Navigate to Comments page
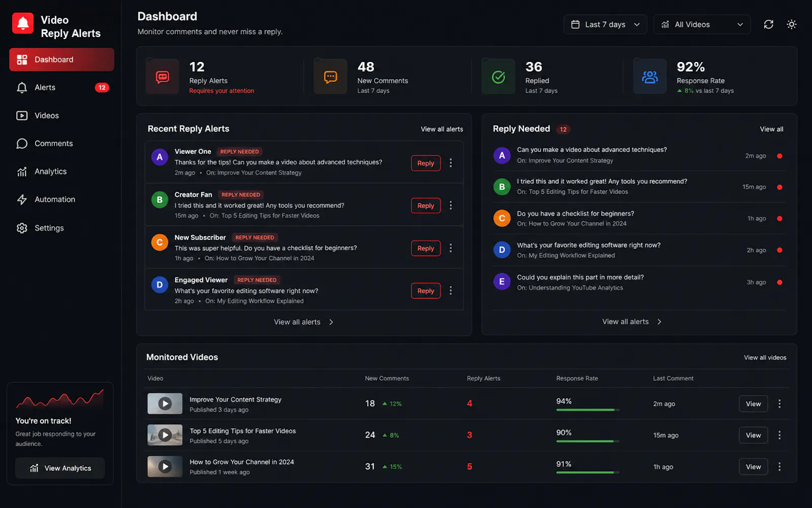Viewport: 812px width, 508px height. [x=61, y=144]
